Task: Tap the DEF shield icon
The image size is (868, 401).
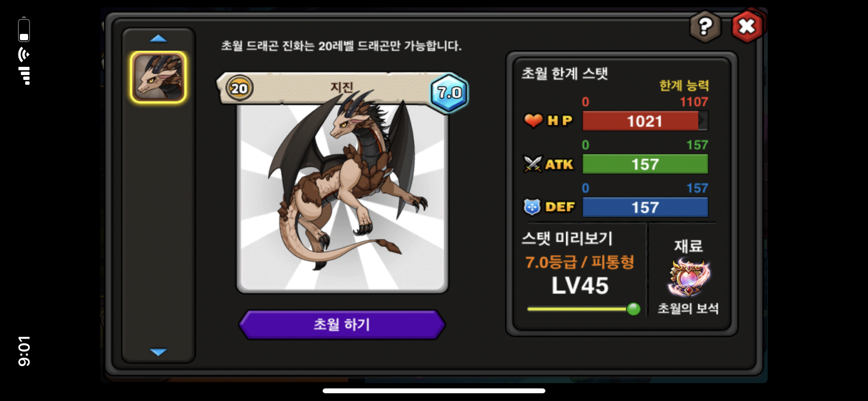Action: pyautogui.click(x=532, y=207)
